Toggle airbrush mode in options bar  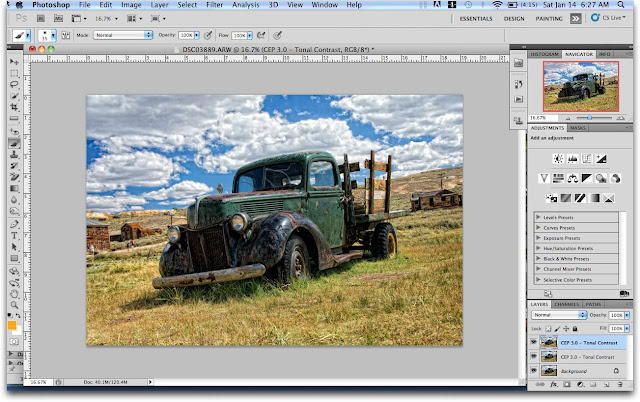point(262,36)
